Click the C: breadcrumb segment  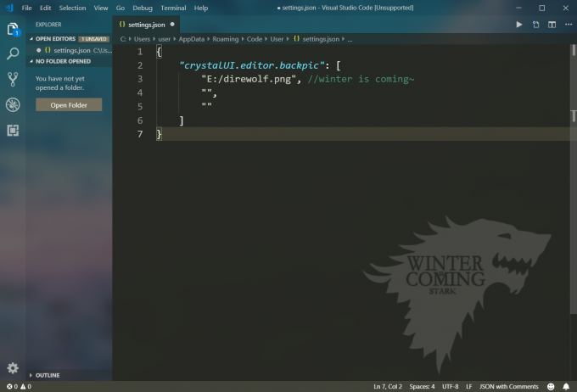[x=123, y=39]
